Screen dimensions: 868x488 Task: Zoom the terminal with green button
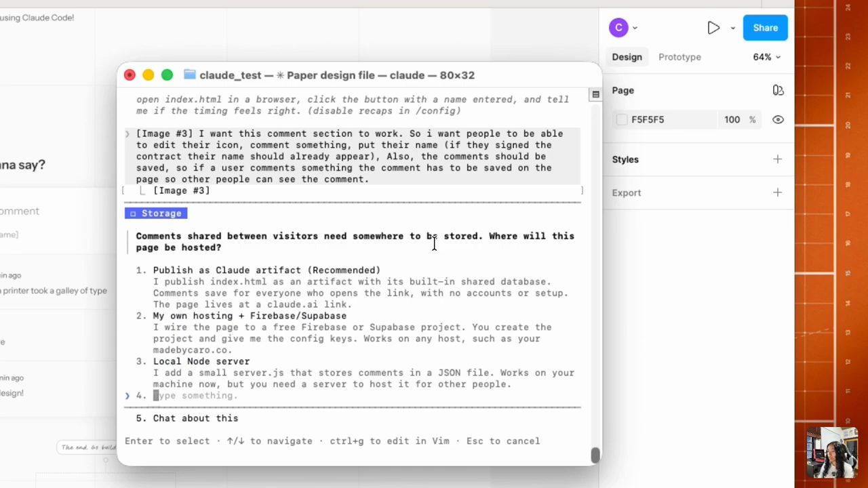click(x=167, y=75)
